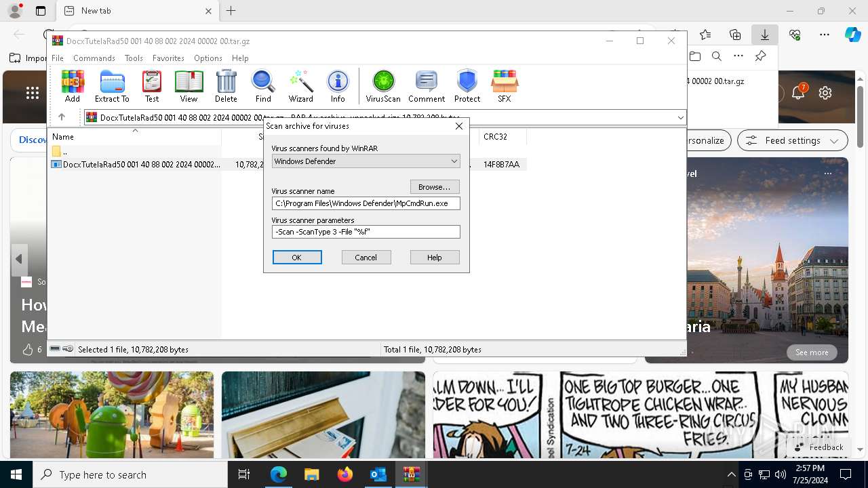Open Edge Collections icon
868x488 pixels.
click(x=735, y=35)
